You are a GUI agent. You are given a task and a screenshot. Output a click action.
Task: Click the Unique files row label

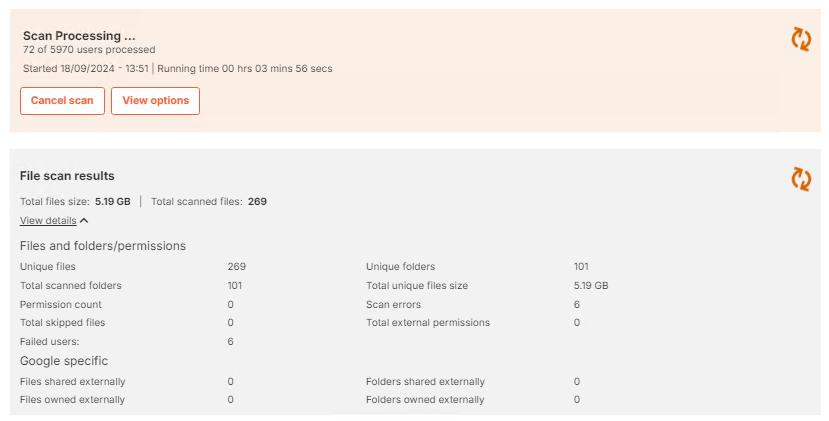click(48, 267)
